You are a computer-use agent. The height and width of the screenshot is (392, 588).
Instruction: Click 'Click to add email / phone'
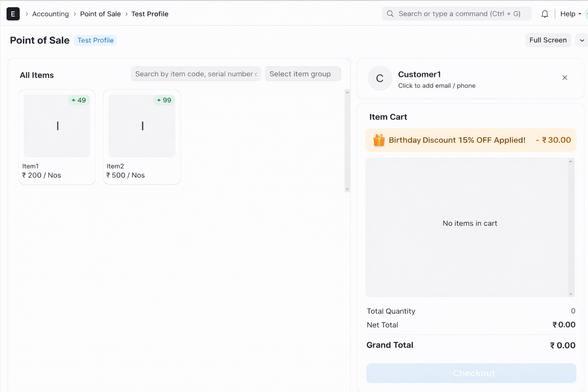tap(437, 86)
